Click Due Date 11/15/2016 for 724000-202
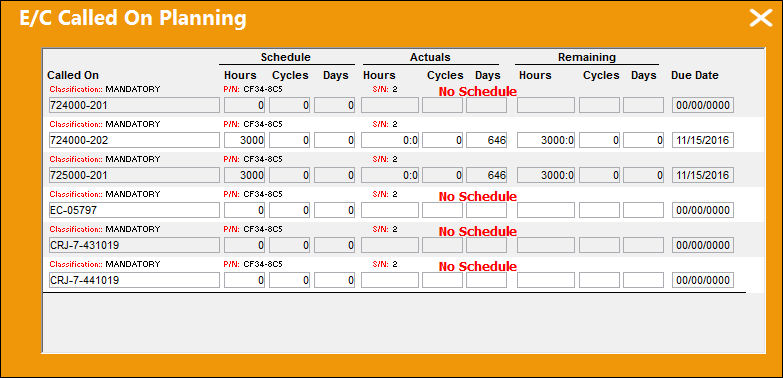 [x=703, y=140]
